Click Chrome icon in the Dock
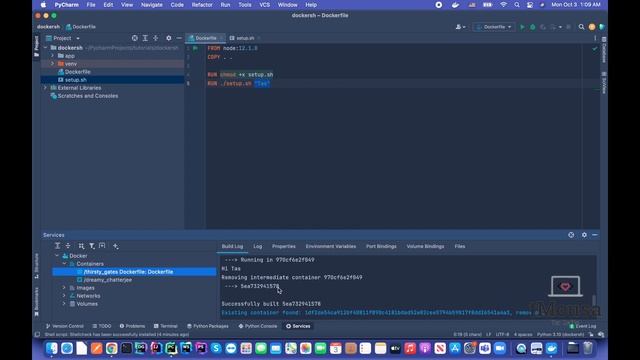The height and width of the screenshot is (360, 640). tap(111, 348)
